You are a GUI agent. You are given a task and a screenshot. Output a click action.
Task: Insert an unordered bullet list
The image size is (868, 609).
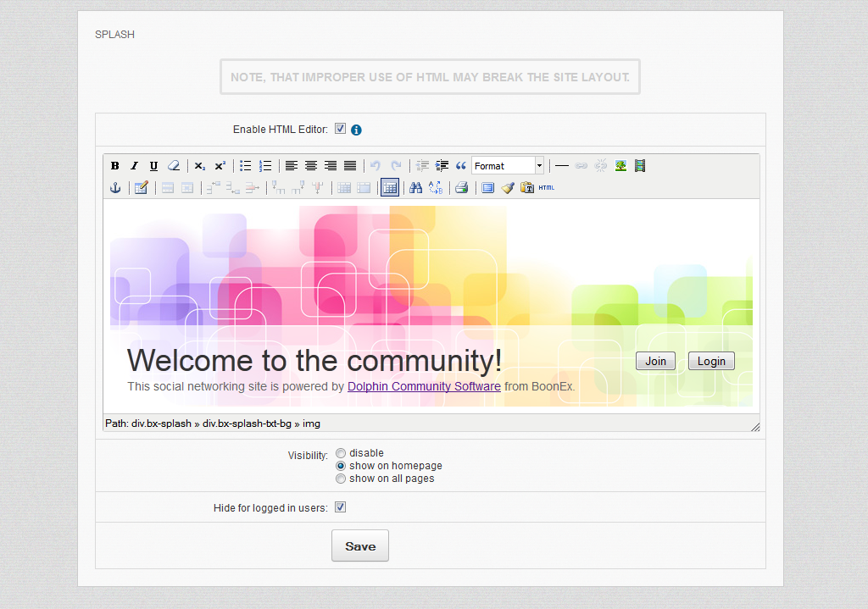click(246, 166)
